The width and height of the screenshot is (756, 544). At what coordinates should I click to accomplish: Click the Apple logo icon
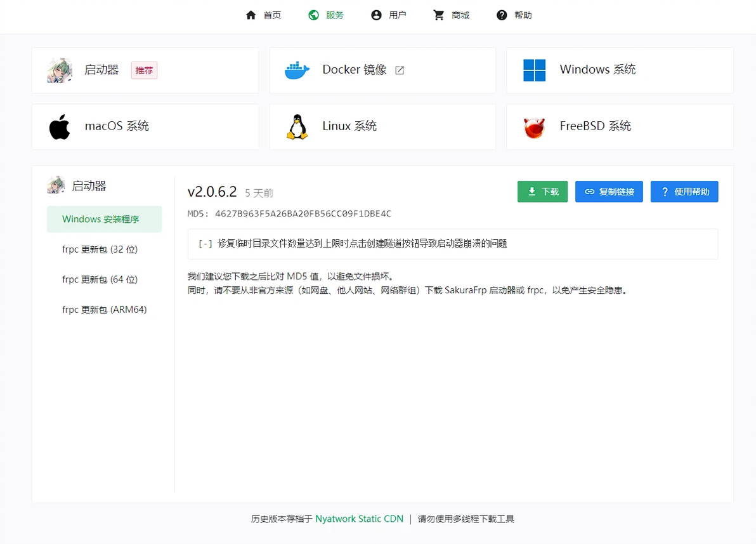[60, 127]
